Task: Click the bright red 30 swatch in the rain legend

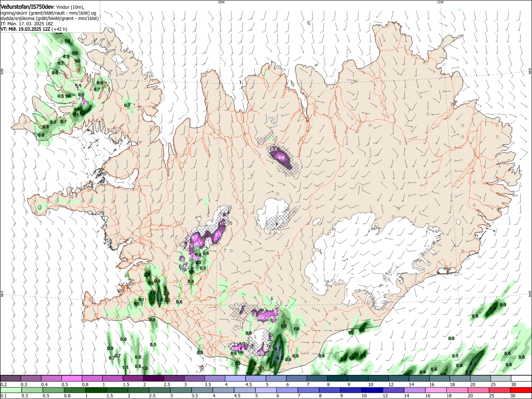Action: click(521, 390)
